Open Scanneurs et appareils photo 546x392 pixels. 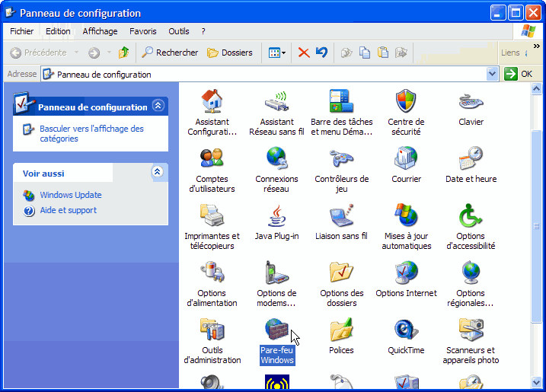coord(471,341)
